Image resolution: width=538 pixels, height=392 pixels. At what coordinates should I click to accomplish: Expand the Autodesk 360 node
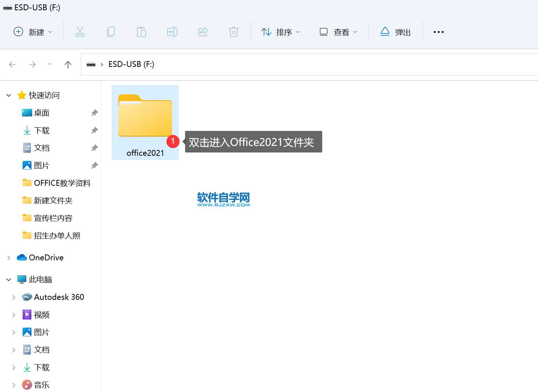click(14, 297)
